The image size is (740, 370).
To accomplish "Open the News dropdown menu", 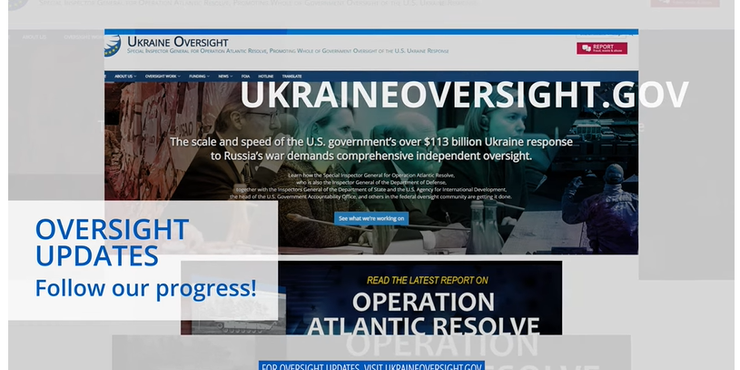I will click(225, 76).
